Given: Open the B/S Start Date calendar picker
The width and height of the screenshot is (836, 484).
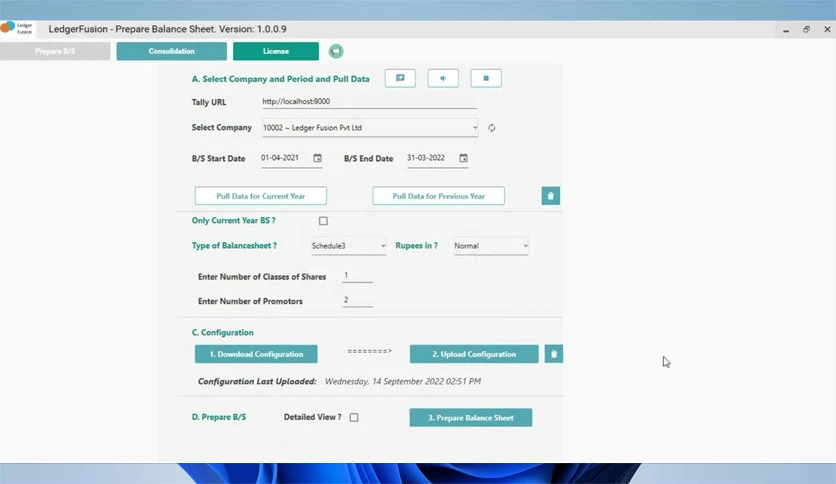Looking at the screenshot, I should 317,158.
